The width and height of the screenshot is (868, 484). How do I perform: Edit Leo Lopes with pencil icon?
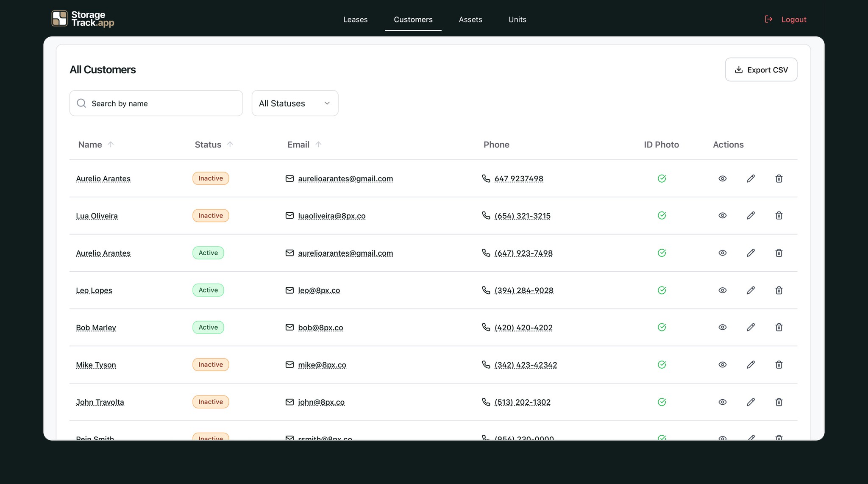pyautogui.click(x=751, y=290)
